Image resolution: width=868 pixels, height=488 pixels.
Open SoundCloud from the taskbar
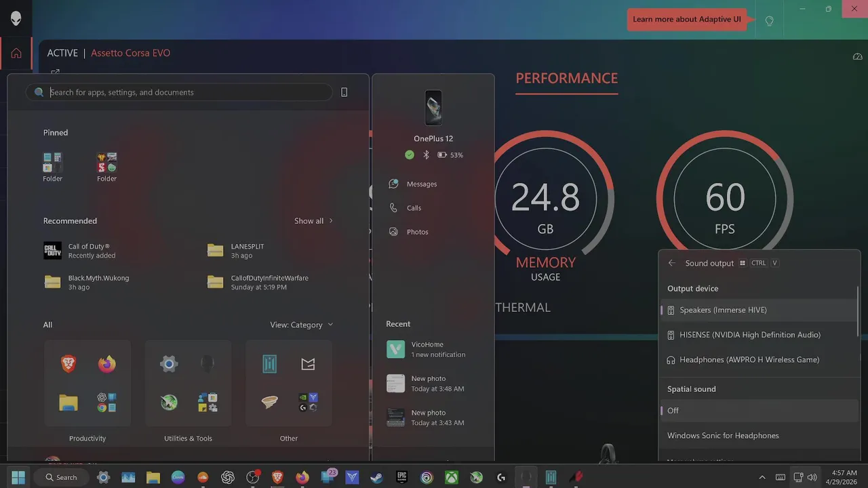pyautogui.click(x=202, y=477)
